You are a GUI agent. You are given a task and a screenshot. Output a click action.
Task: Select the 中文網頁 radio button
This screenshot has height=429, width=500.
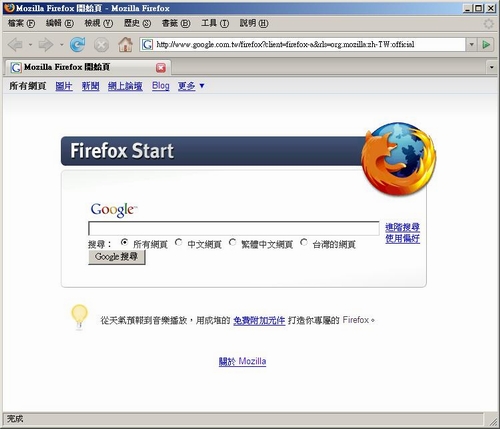(x=179, y=242)
